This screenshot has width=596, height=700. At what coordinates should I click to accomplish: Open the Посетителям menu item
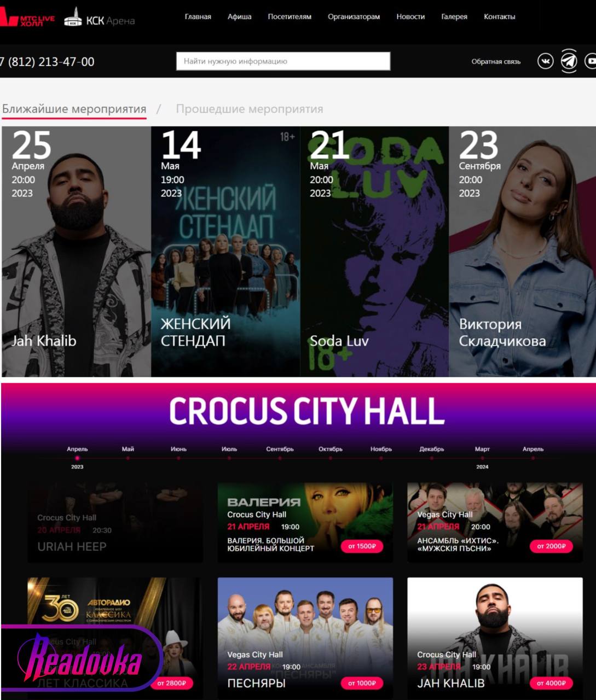290,17
